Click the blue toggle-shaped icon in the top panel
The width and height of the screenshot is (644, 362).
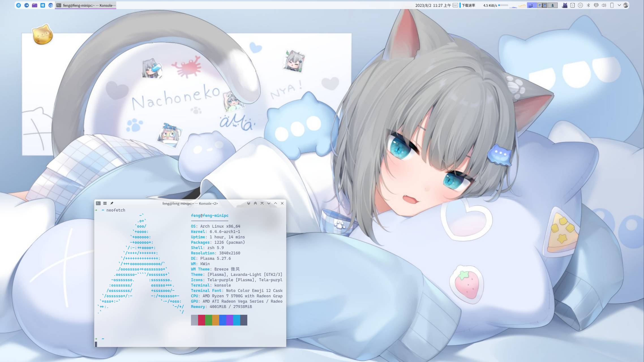click(27, 5)
